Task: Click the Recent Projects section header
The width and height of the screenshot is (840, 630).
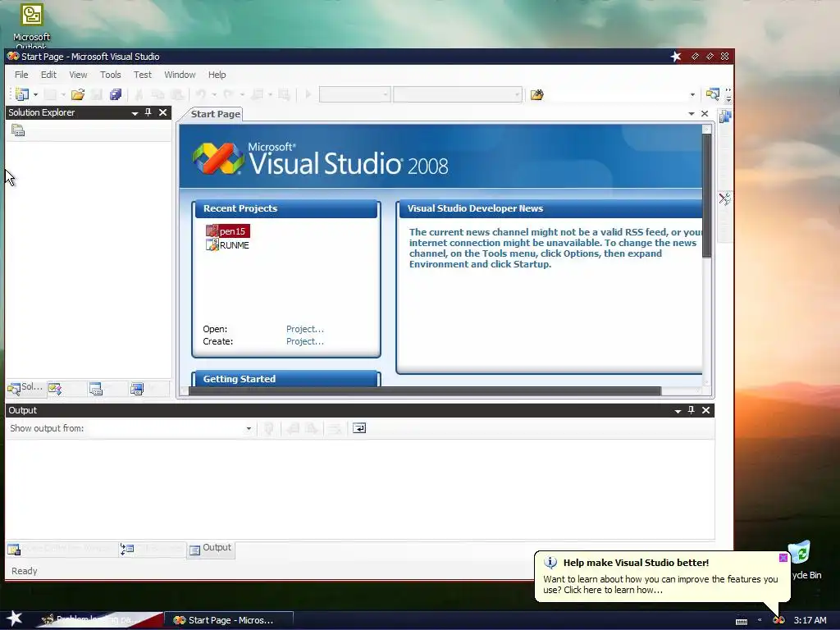Action: [x=286, y=208]
